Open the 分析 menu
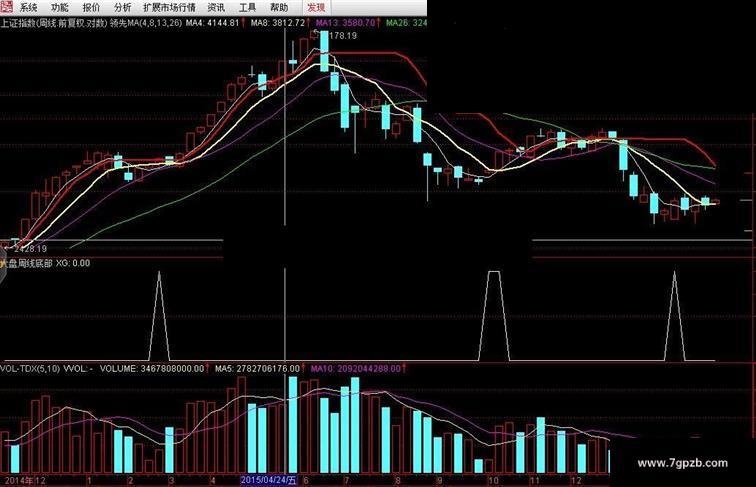The image size is (756, 487). pyautogui.click(x=122, y=7)
